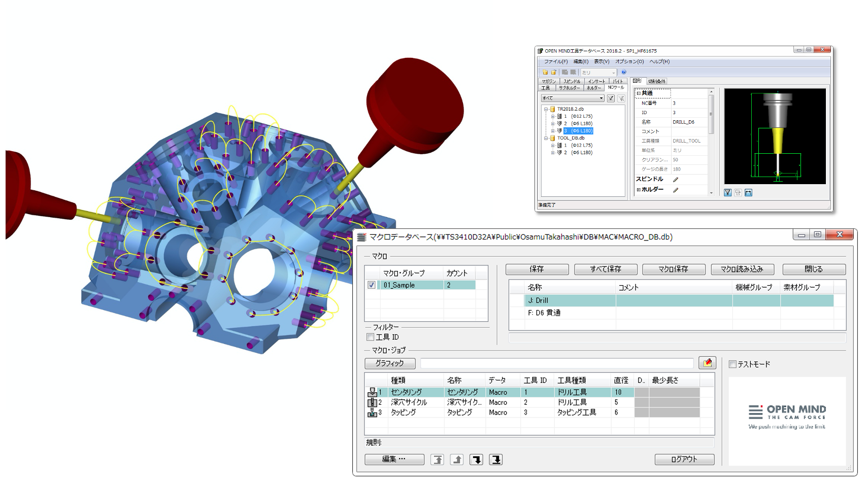Click open database icon in tool database toolbar

(554, 72)
